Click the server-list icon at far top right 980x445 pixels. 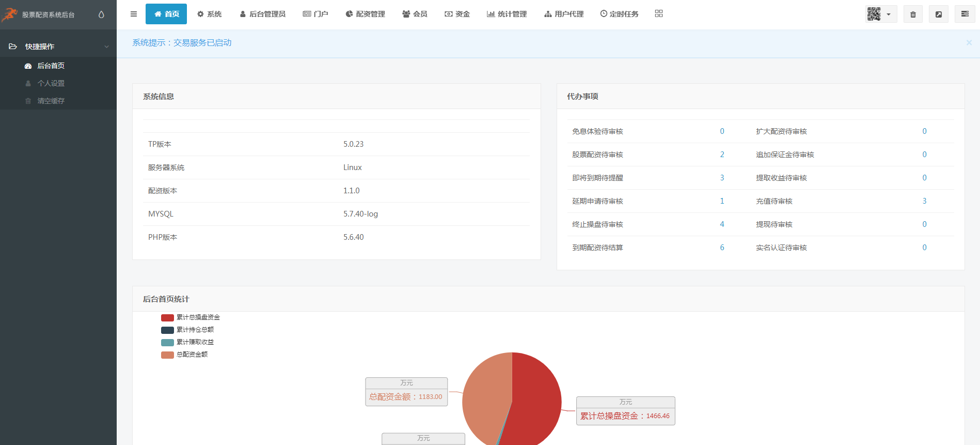[x=965, y=14]
